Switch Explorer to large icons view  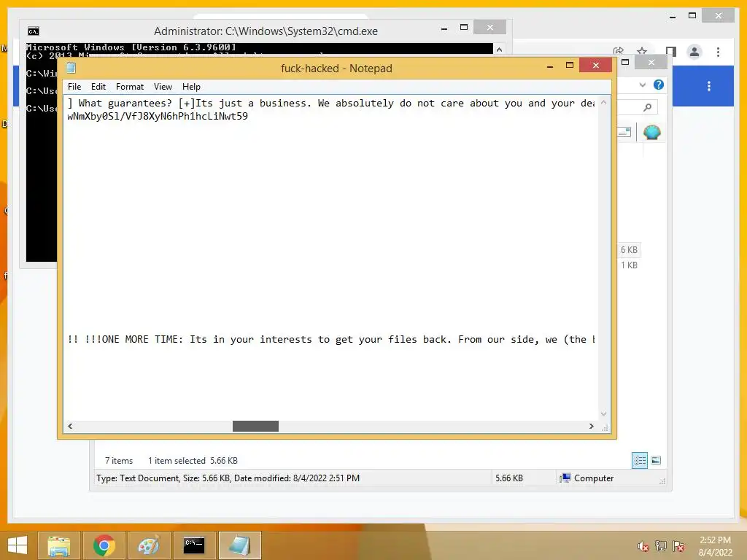click(656, 460)
